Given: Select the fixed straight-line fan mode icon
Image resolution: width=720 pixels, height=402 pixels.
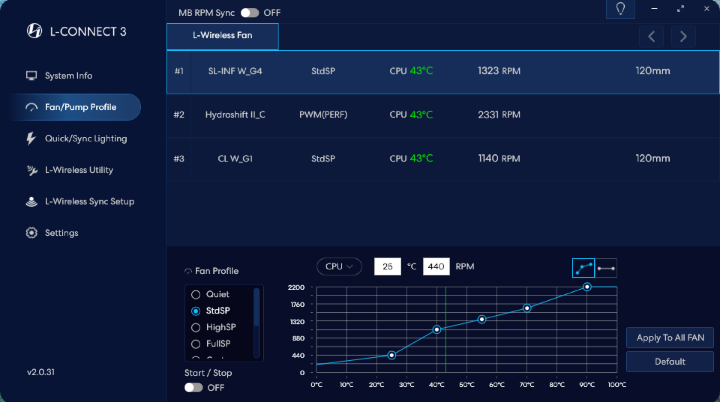Looking at the screenshot, I should click(x=606, y=268).
